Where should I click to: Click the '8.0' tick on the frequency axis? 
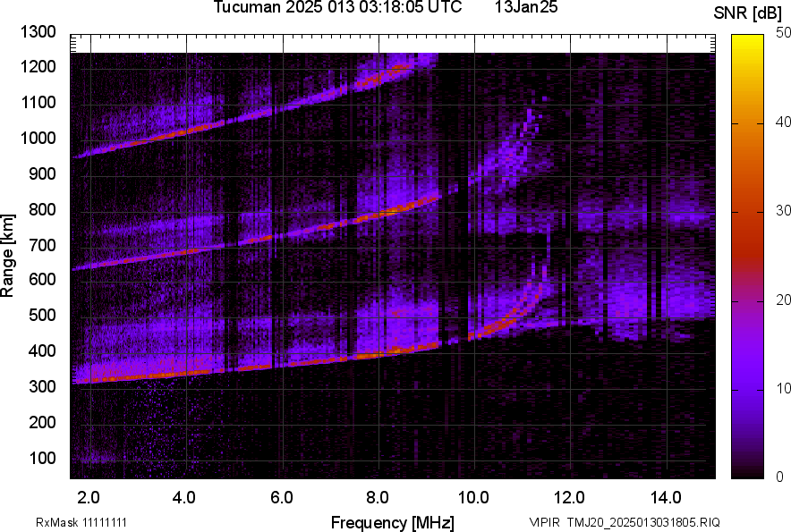point(377,497)
